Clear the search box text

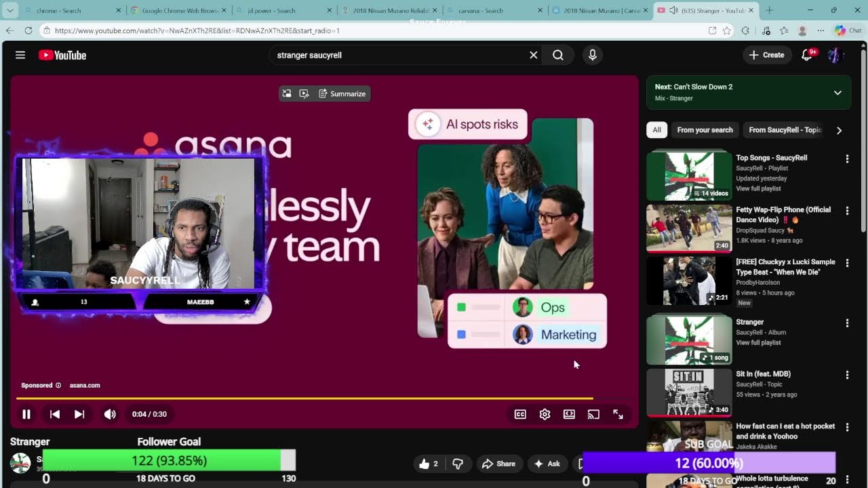pos(534,55)
